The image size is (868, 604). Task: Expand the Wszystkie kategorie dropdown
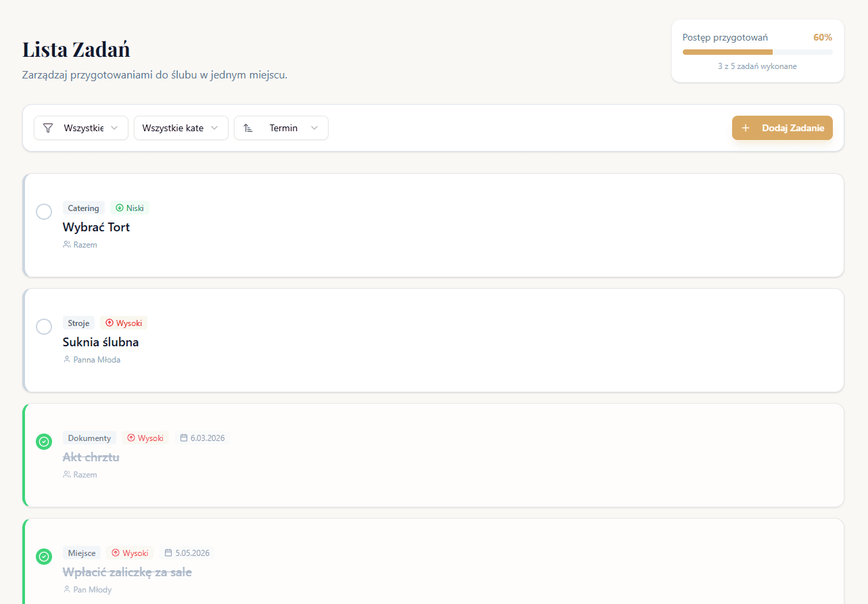(180, 128)
